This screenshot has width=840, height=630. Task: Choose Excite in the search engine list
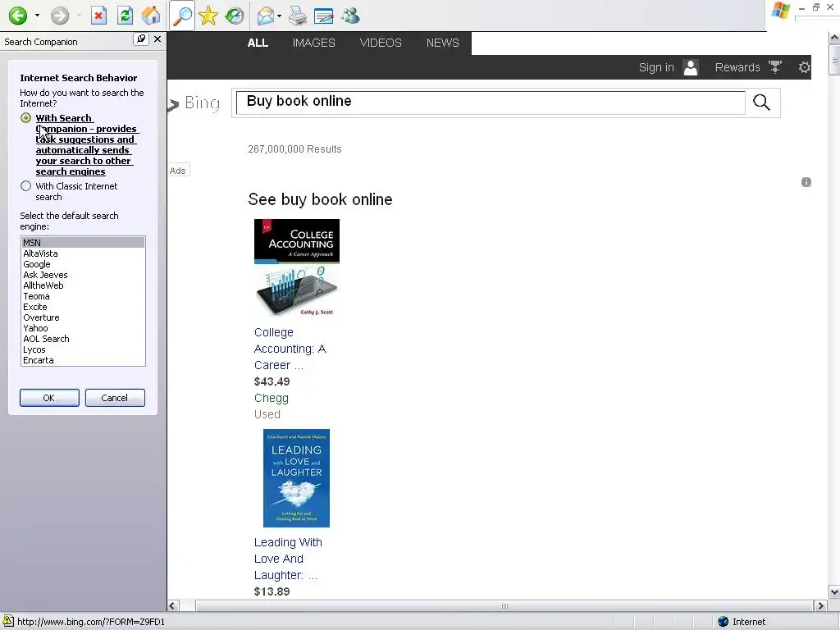(x=83, y=307)
